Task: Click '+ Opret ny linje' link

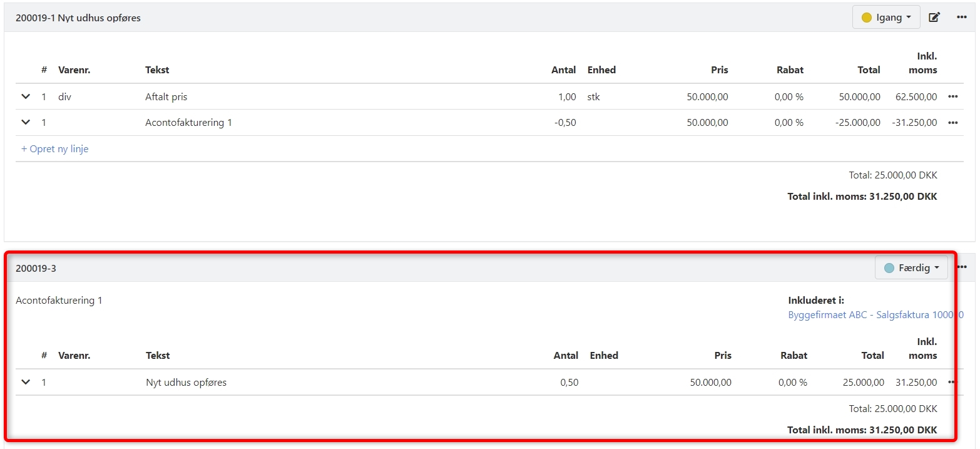Action: [x=55, y=149]
